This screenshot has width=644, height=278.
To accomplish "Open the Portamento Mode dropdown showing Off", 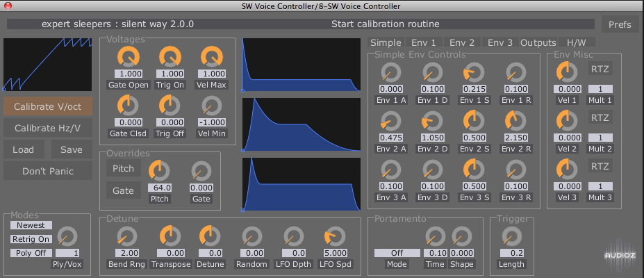I will pos(397,253).
